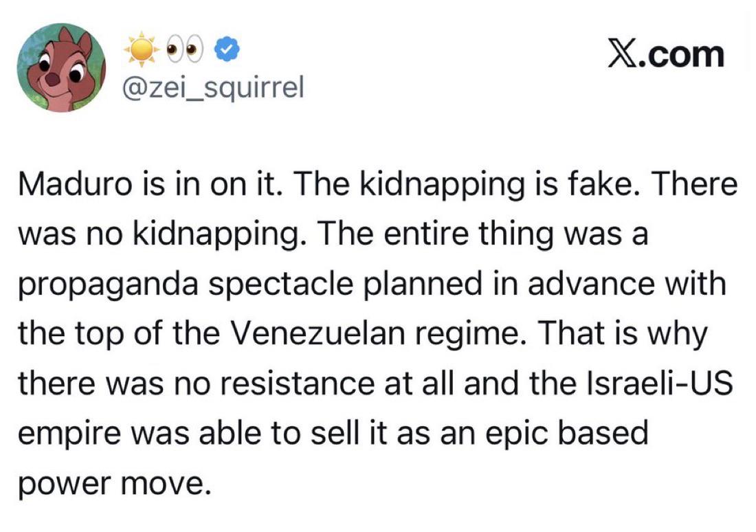Click the squirrel's nose in the avatar
The width and height of the screenshot is (756, 532).
(52, 78)
